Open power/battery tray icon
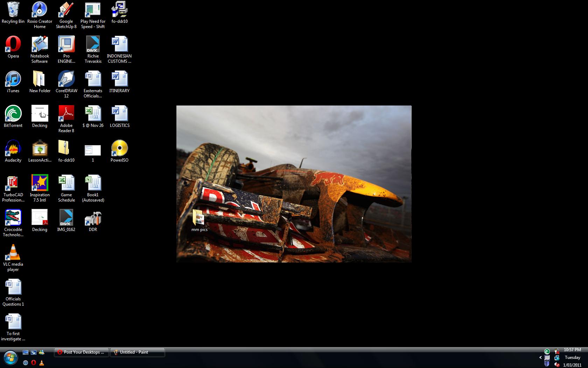This screenshot has height=368, width=588. point(556,351)
